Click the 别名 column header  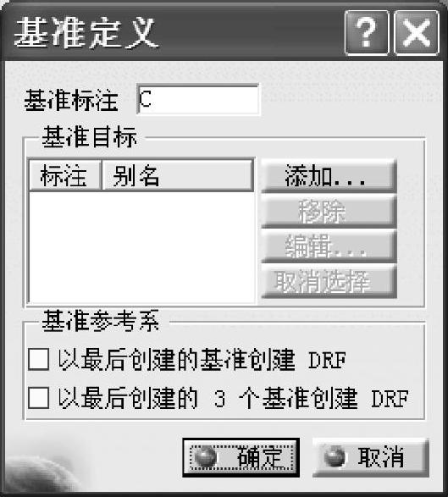178,175
